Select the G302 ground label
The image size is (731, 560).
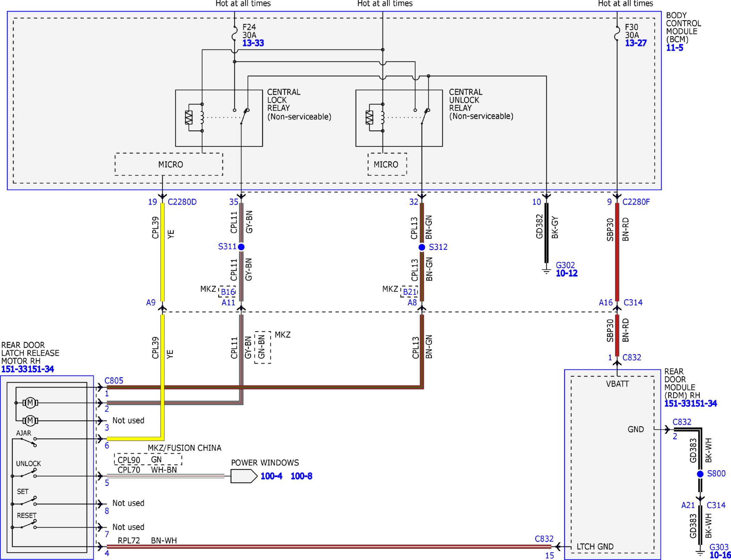pos(565,265)
